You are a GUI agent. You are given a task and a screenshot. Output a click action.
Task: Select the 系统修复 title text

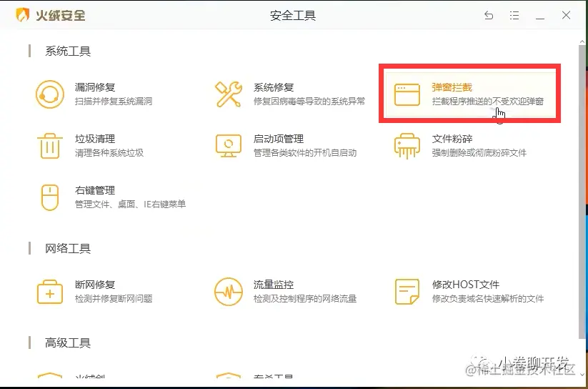coord(274,87)
